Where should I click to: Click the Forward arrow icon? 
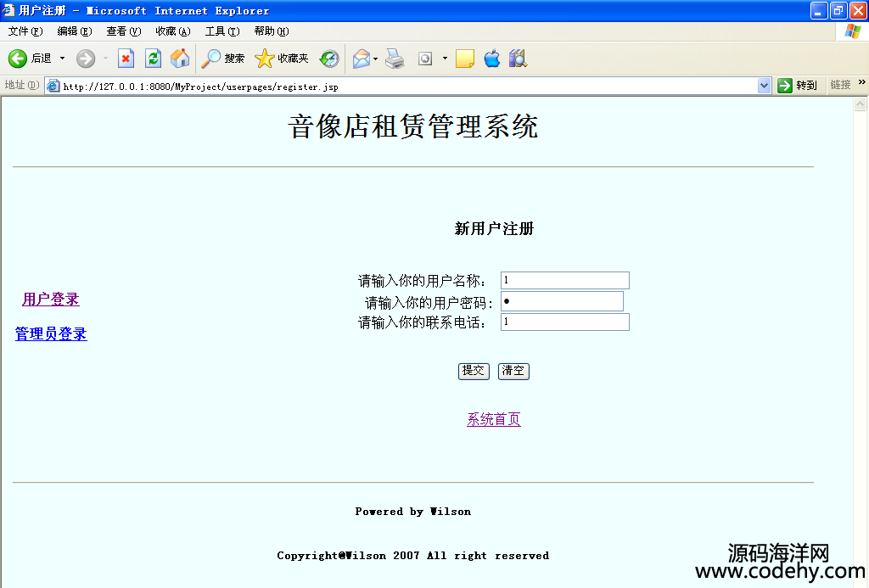click(86, 59)
